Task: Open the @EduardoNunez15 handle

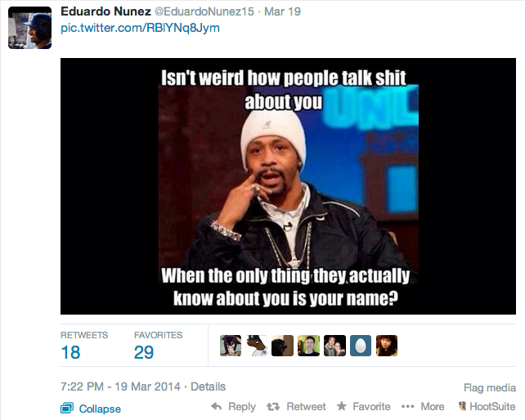Action: [x=204, y=11]
